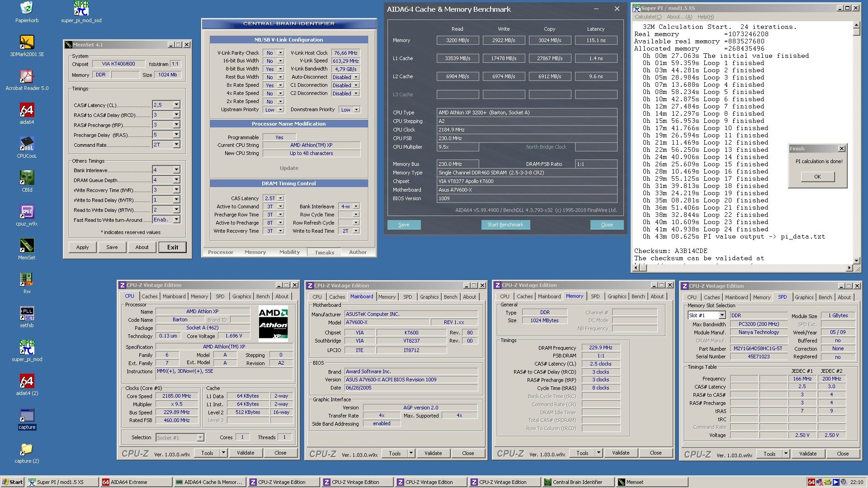Click the Super PI vertical scrollbar up arrow

tap(857, 25)
